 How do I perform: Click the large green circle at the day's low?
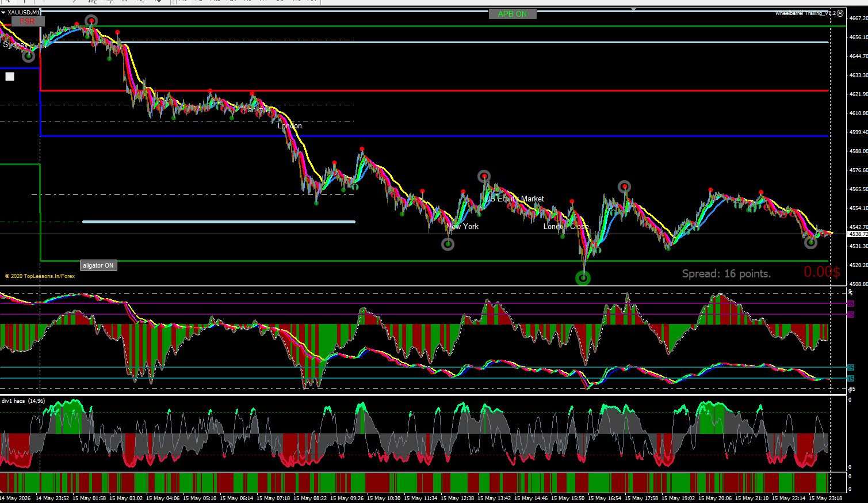tap(583, 279)
